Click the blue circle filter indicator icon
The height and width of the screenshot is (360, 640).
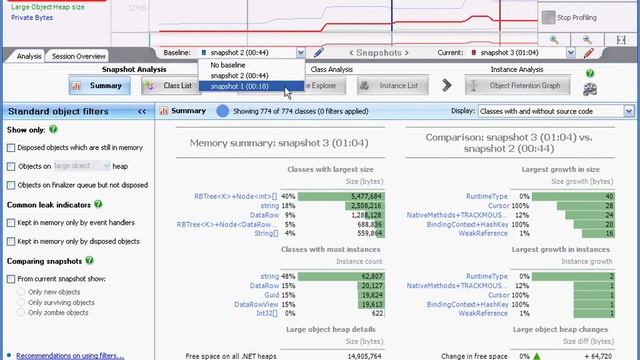(222, 111)
